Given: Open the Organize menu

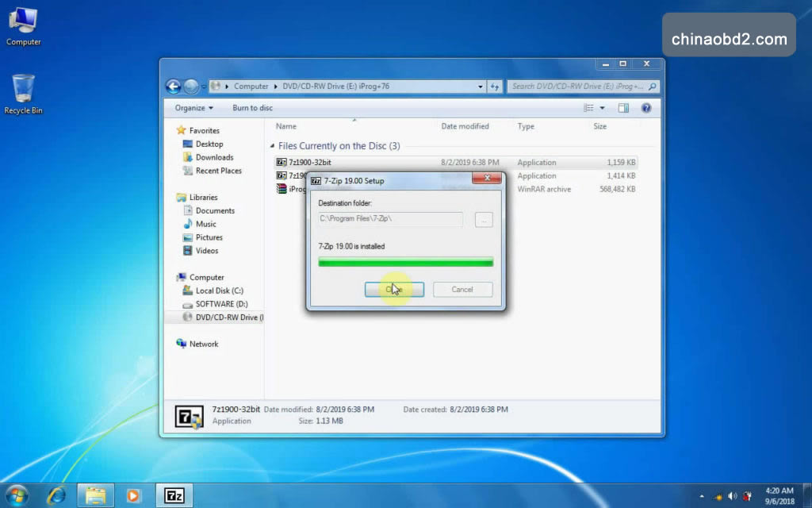Looking at the screenshot, I should (193, 108).
